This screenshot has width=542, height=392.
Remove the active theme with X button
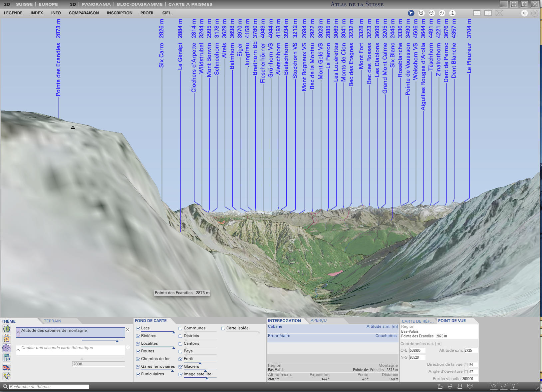click(128, 330)
